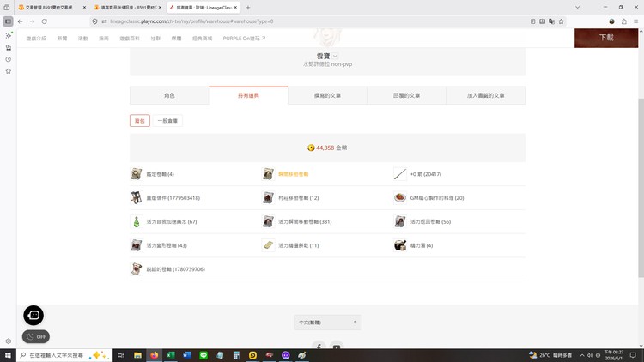Open LINE from the taskbar
This screenshot has height=362, width=644.
204,355
